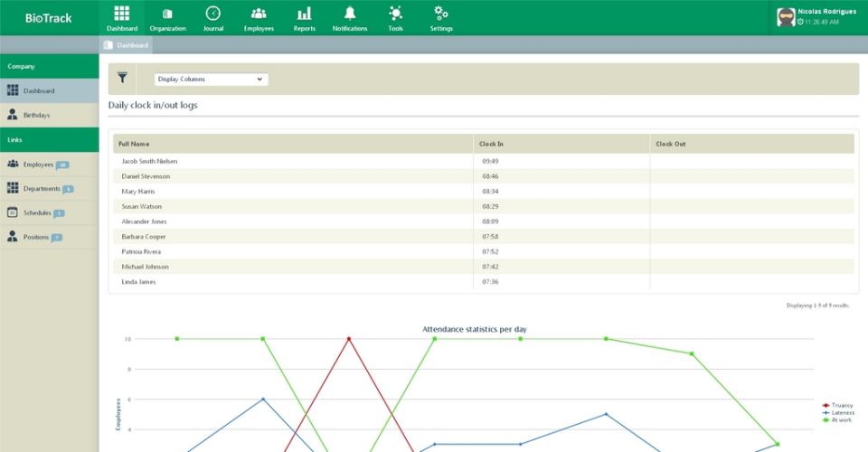This screenshot has height=452, width=868.
Task: Click the Birthdays person icon in sidebar
Action: click(13, 115)
